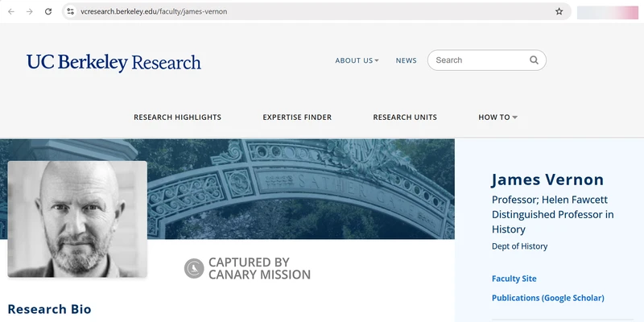This screenshot has height=322, width=644.
Task: Reload the page with the refresh icon
Action: (48, 11)
